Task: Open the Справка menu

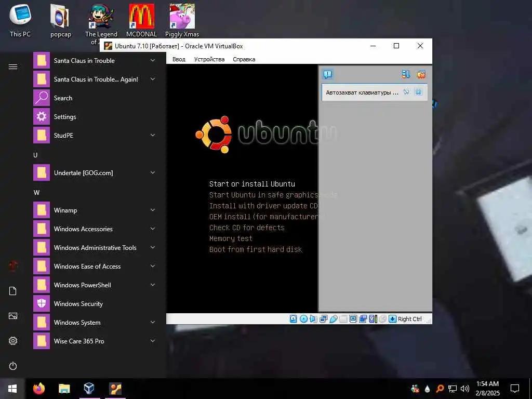Action: 244,59
